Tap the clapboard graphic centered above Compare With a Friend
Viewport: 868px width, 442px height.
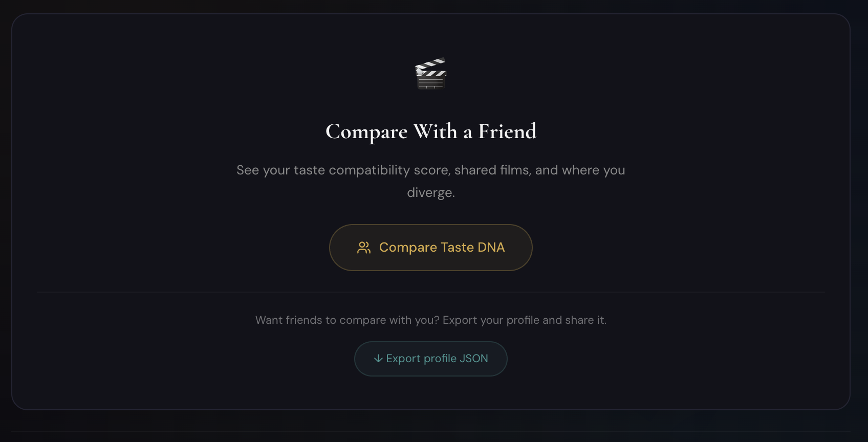tap(430, 74)
